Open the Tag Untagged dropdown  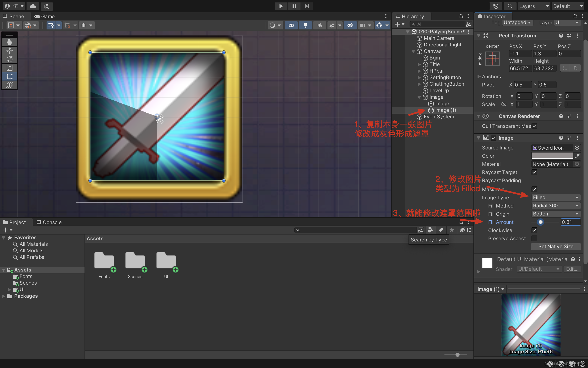tap(517, 23)
